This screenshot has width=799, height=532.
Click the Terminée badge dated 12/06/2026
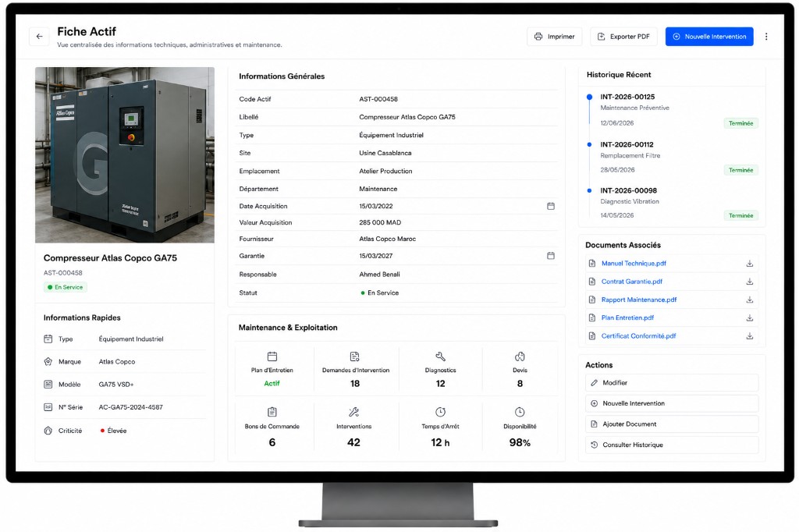click(x=741, y=123)
